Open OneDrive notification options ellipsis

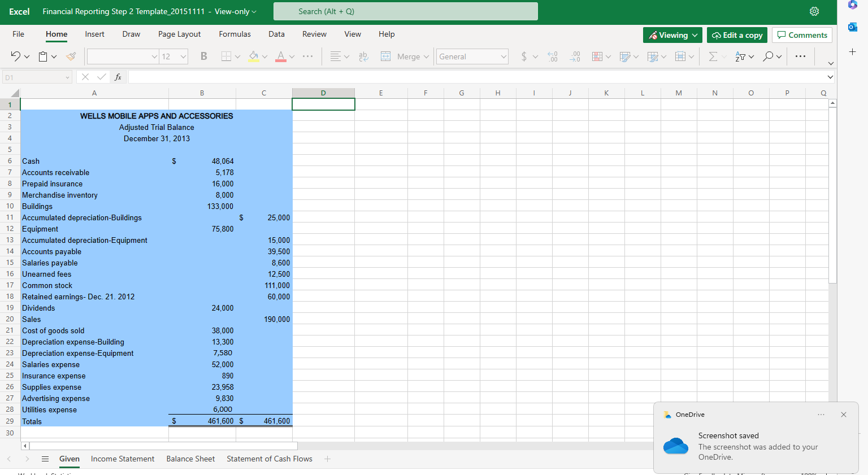pyautogui.click(x=821, y=415)
